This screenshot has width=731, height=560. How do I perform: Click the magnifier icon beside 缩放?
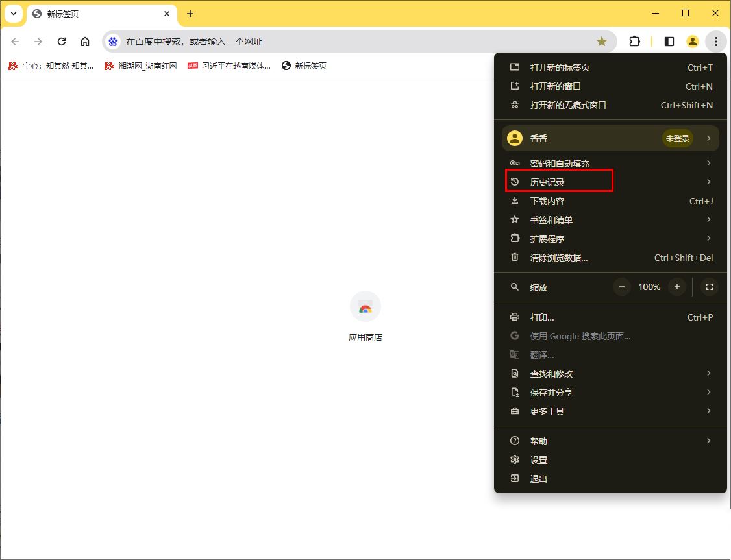pyautogui.click(x=515, y=287)
